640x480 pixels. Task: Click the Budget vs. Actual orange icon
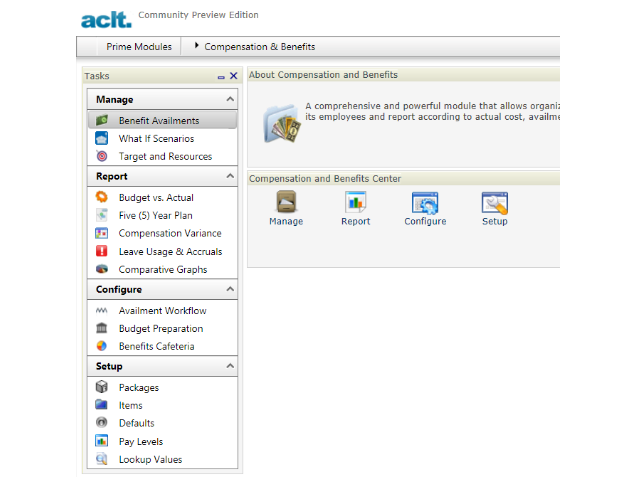(x=102, y=197)
